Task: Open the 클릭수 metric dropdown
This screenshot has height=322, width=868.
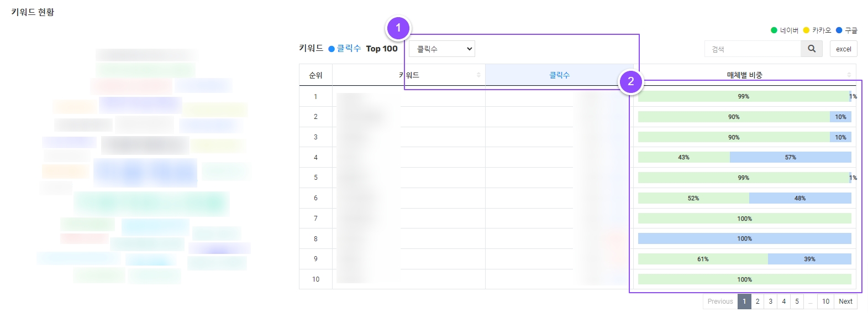Action: click(x=441, y=49)
